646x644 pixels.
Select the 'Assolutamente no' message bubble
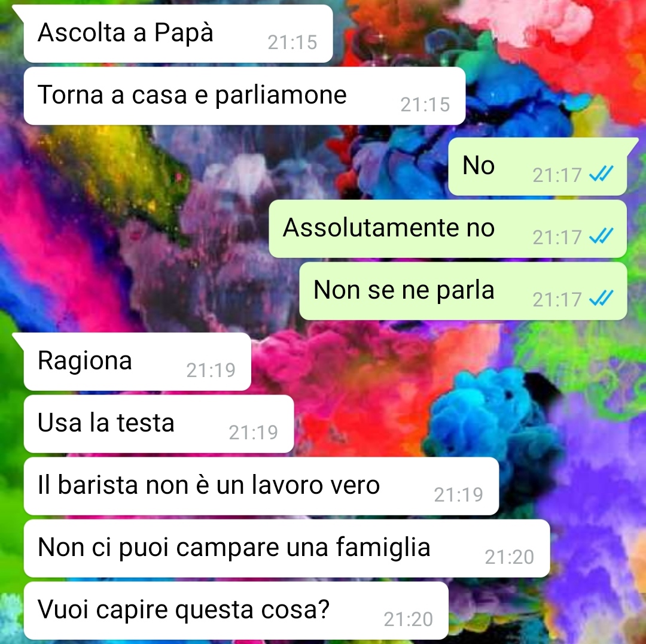click(x=448, y=229)
